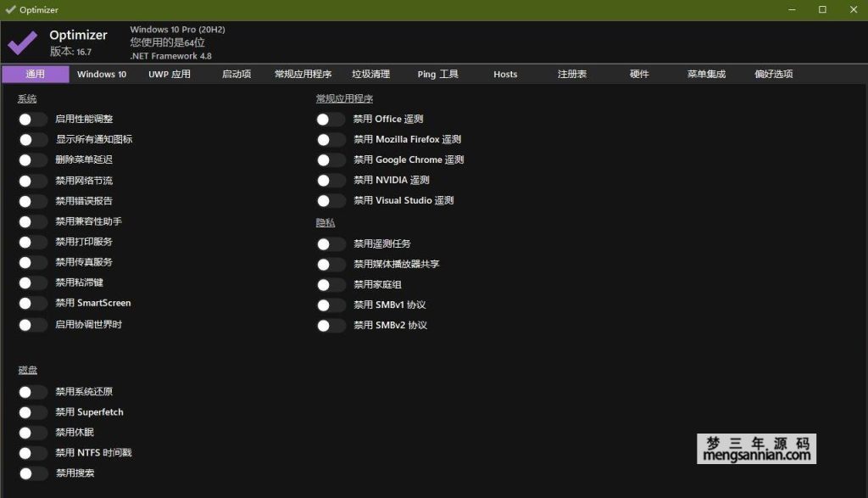Screen dimensions: 868x498
Task: Click the 版本: 16.7 text
Action: 71,52
